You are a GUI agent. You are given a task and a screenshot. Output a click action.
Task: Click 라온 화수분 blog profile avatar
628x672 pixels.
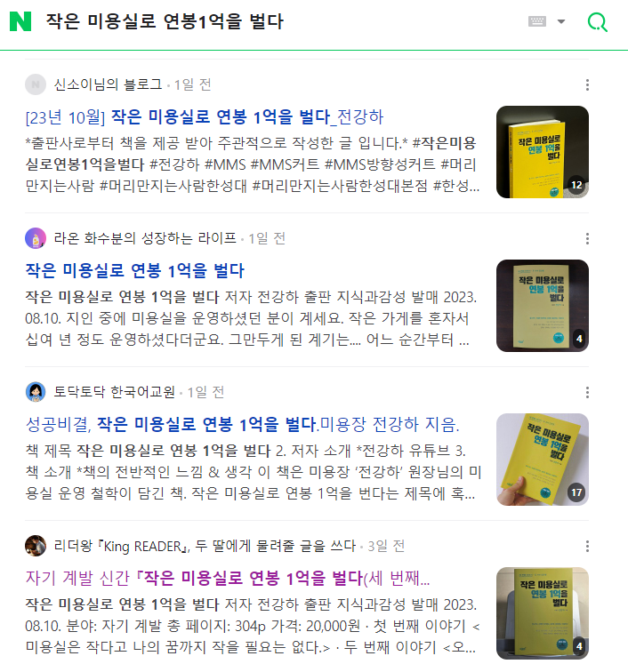[36, 238]
